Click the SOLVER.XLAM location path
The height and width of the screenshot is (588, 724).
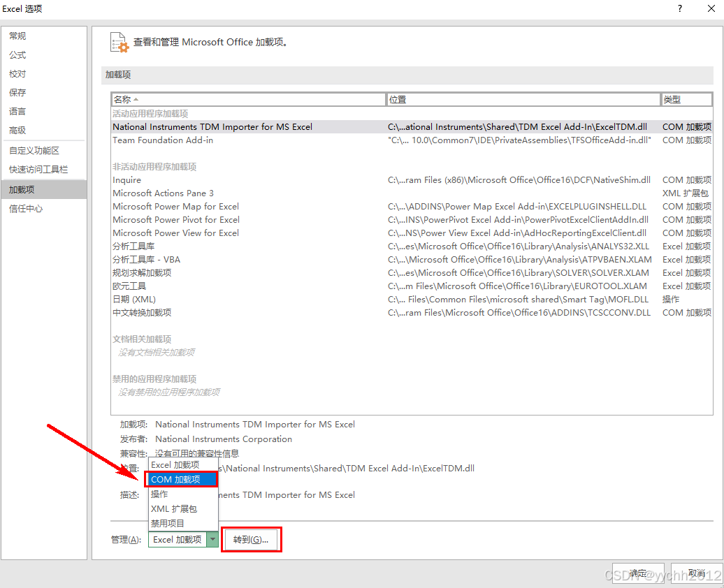pyautogui.click(x=518, y=273)
